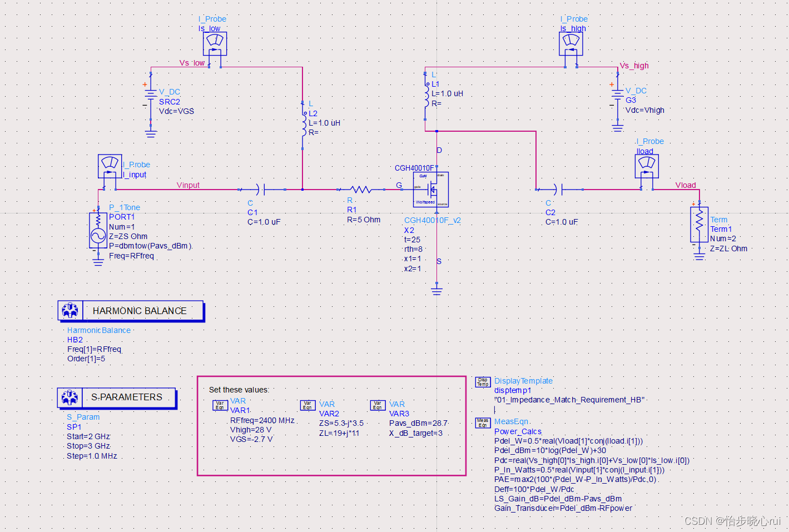This screenshot has width=789, height=532.
Task: Select the CGH40010F transistor symbol
Action: coord(431,189)
